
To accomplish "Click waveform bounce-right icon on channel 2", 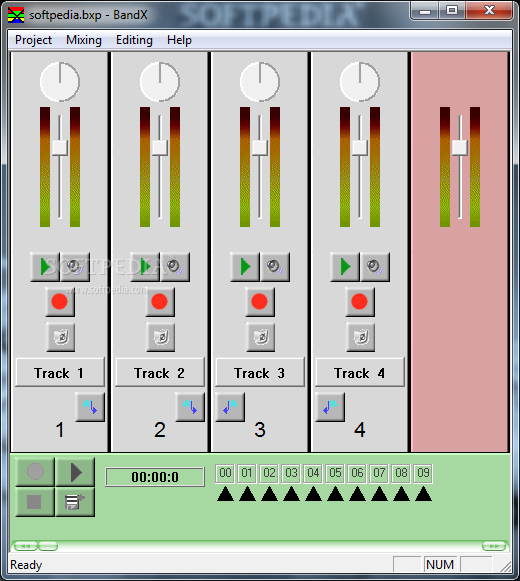I will [x=190, y=407].
